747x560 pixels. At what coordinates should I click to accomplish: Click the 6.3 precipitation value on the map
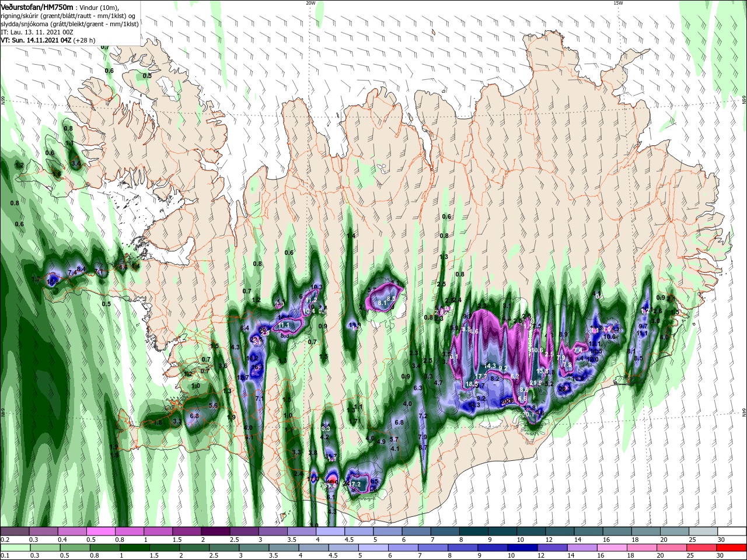418,388
